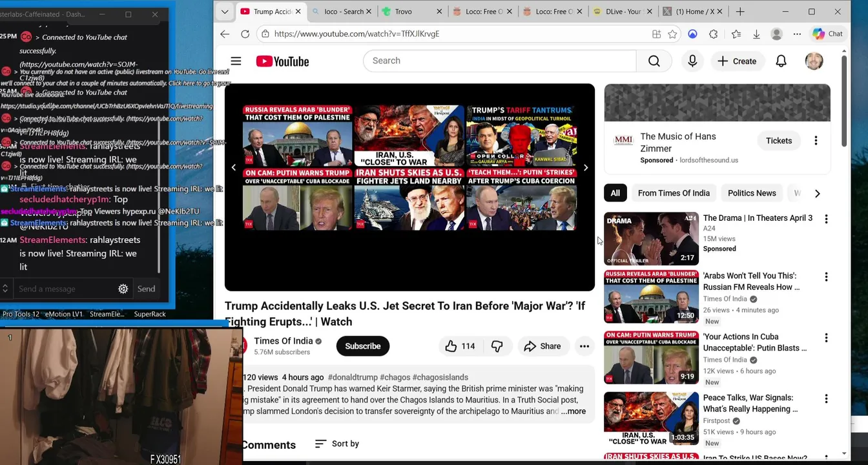
Task: Open options for The Drama sponsored video
Action: [826, 219]
